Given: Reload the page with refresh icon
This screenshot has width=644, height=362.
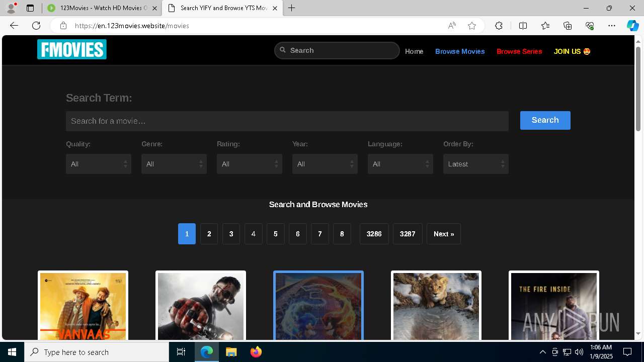Looking at the screenshot, I should click(36, 26).
